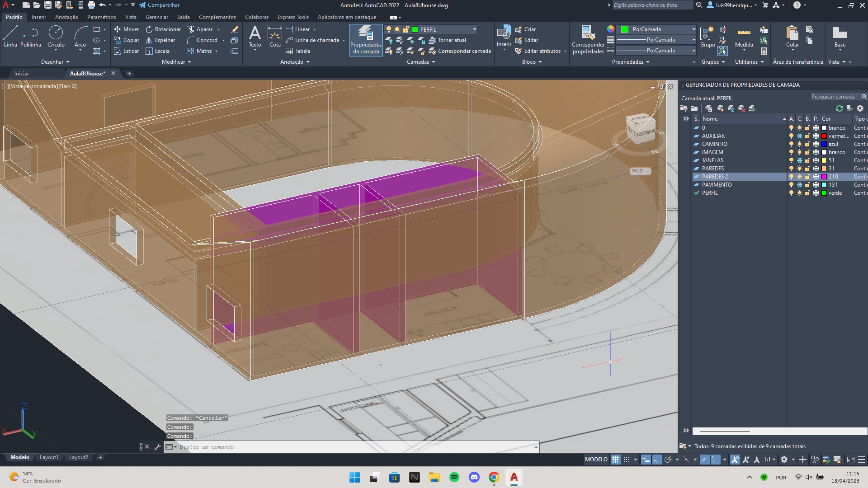The image size is (868, 488).
Task: Refresh the layer manager list
Action: coord(840,108)
